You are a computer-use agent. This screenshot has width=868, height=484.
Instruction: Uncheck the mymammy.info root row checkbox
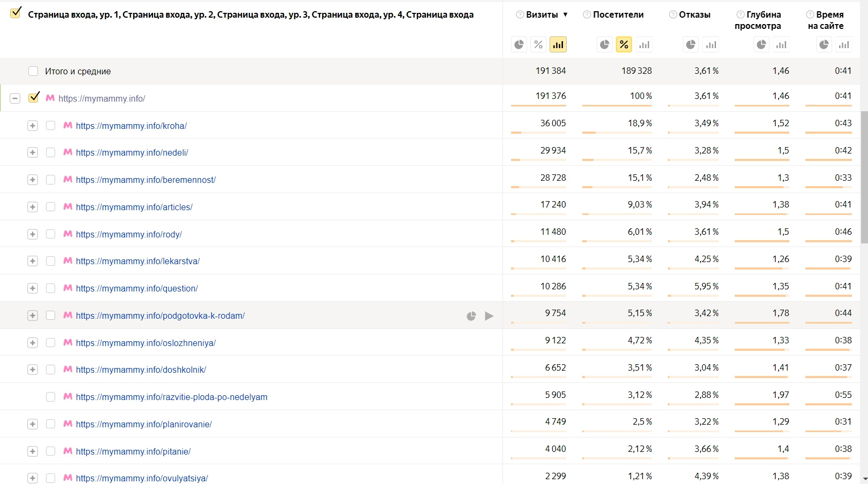34,98
